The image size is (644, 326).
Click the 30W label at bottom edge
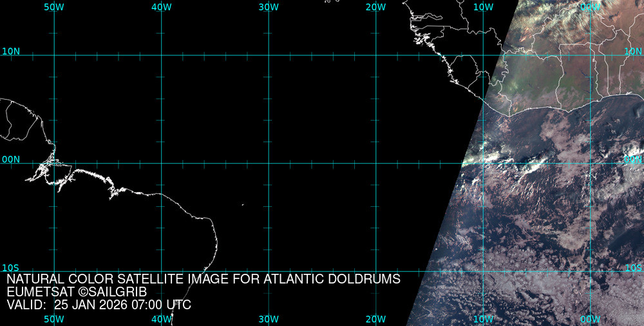[269, 319]
